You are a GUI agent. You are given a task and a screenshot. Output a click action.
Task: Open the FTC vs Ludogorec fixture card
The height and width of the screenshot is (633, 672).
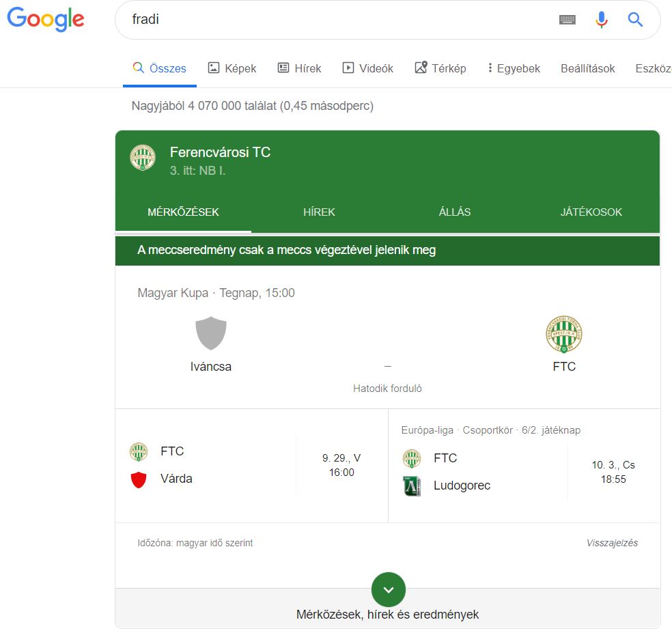point(524,466)
